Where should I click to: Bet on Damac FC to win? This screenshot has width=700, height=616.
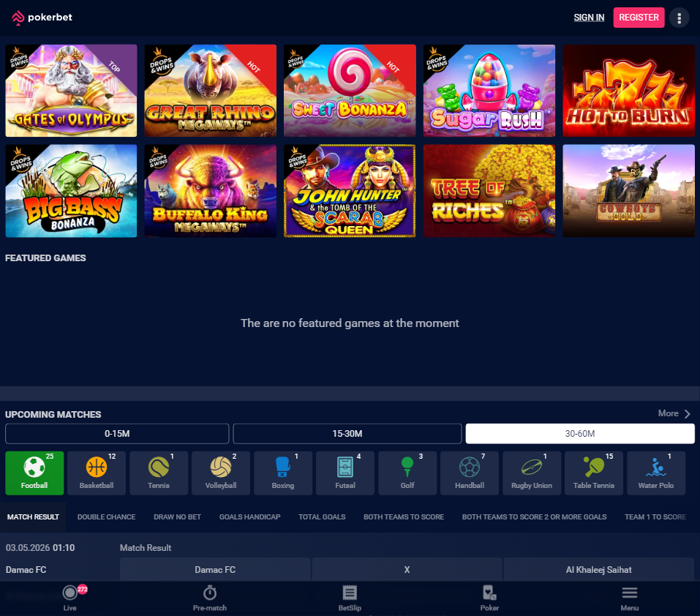(215, 570)
